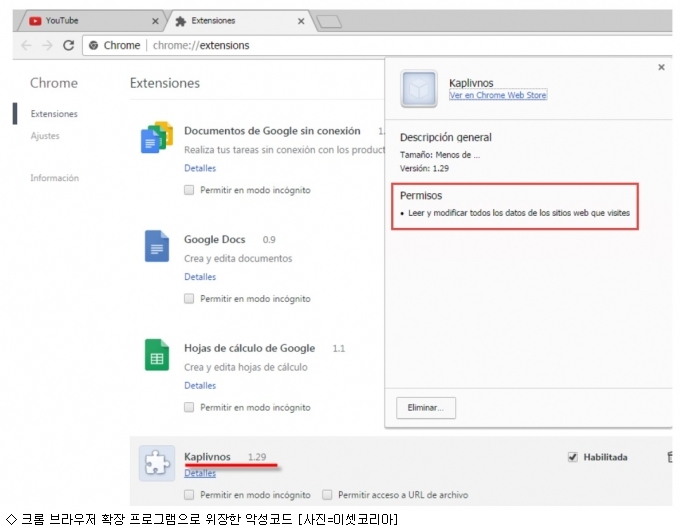Click the Chrome heading in the sidebar
680x531 pixels.
point(54,83)
